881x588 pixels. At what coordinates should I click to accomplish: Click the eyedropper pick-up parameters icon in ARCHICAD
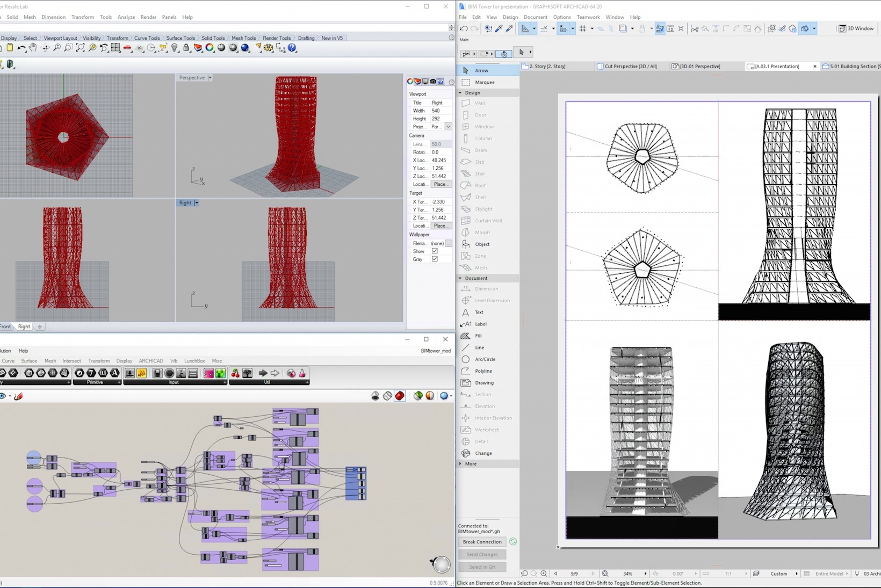coord(499,28)
